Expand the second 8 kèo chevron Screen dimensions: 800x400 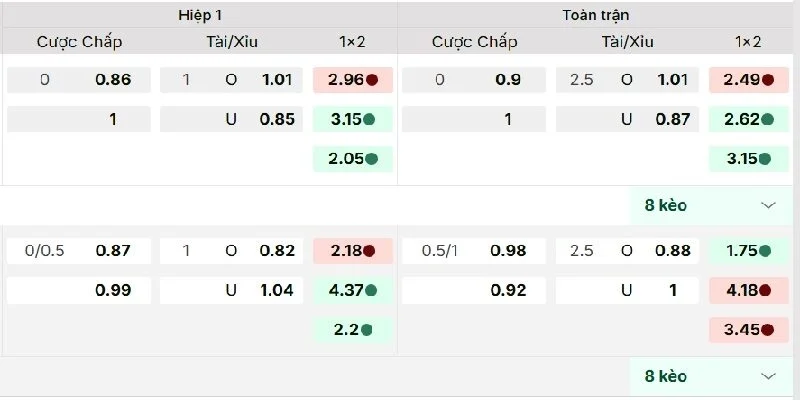tap(768, 376)
